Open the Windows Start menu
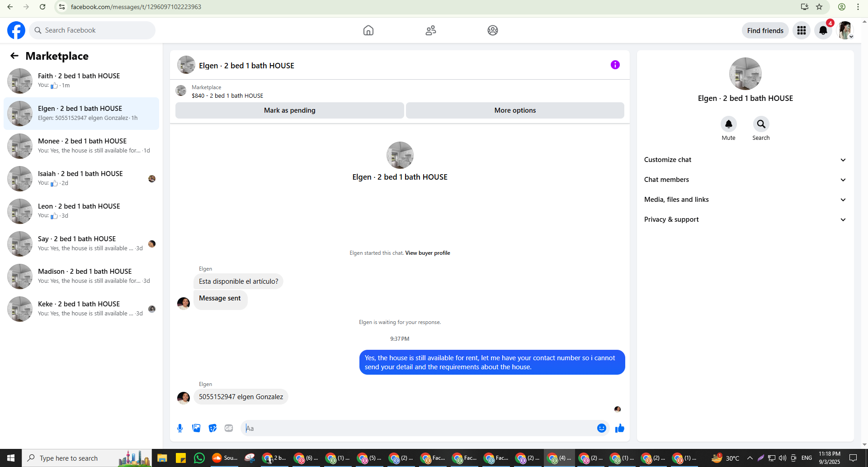This screenshot has height=467, width=868. coord(11,458)
